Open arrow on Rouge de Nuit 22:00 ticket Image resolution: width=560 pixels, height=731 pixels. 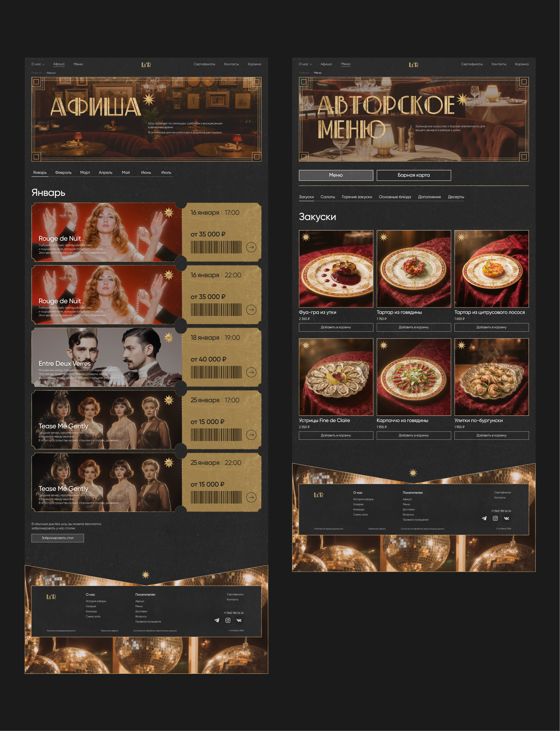coord(251,310)
